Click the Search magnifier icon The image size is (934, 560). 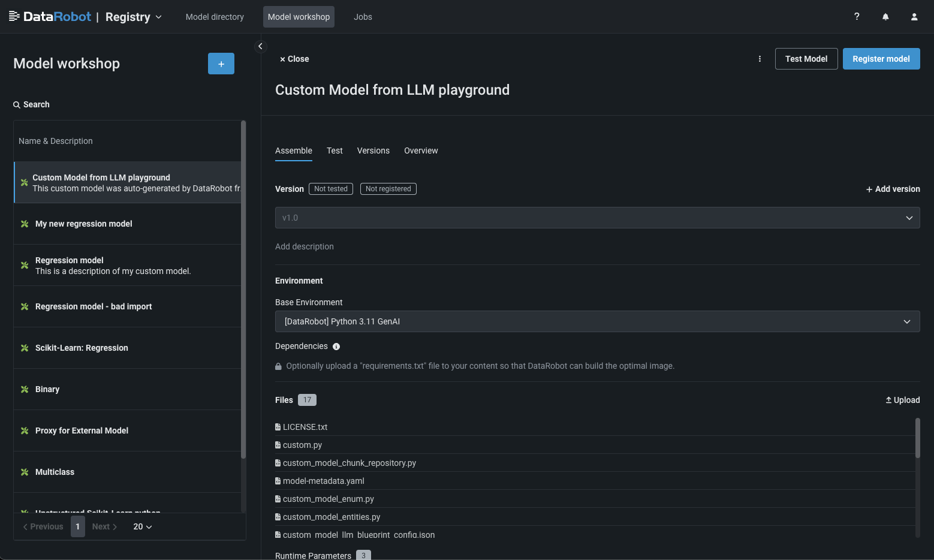[17, 105]
